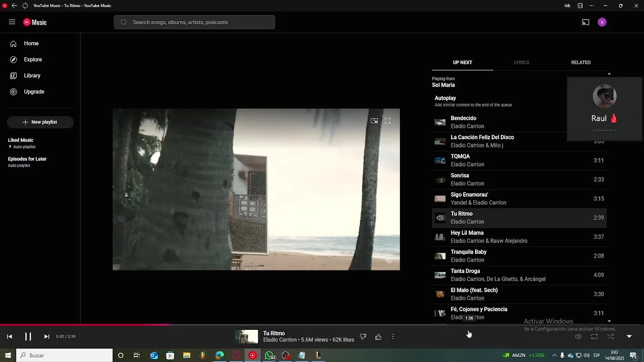Seek along the song progress bar
The width and height of the screenshot is (644, 362).
322,325
